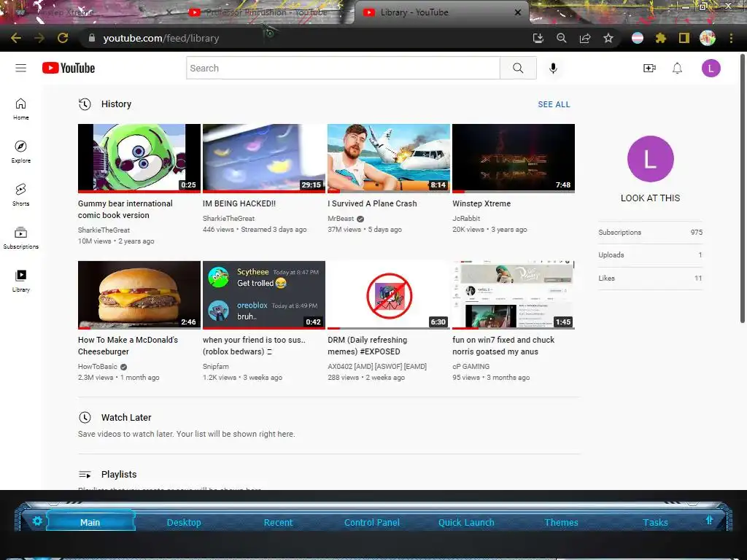747x560 pixels.
Task: Open fun on win7 fixed thumbnail
Action: [514, 295]
